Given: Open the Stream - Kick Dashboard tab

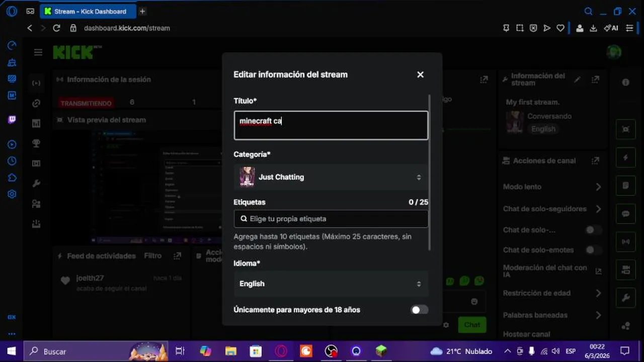Looking at the screenshot, I should click(x=88, y=11).
